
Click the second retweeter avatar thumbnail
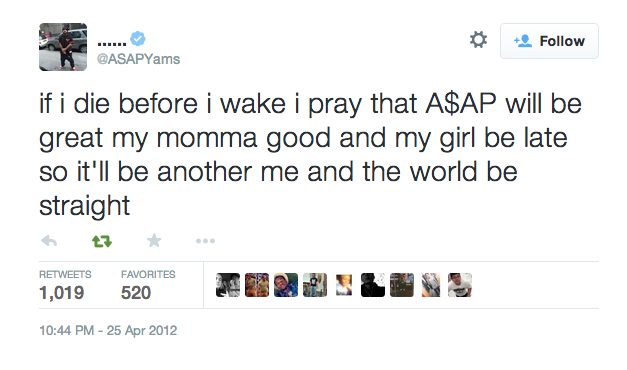[257, 285]
